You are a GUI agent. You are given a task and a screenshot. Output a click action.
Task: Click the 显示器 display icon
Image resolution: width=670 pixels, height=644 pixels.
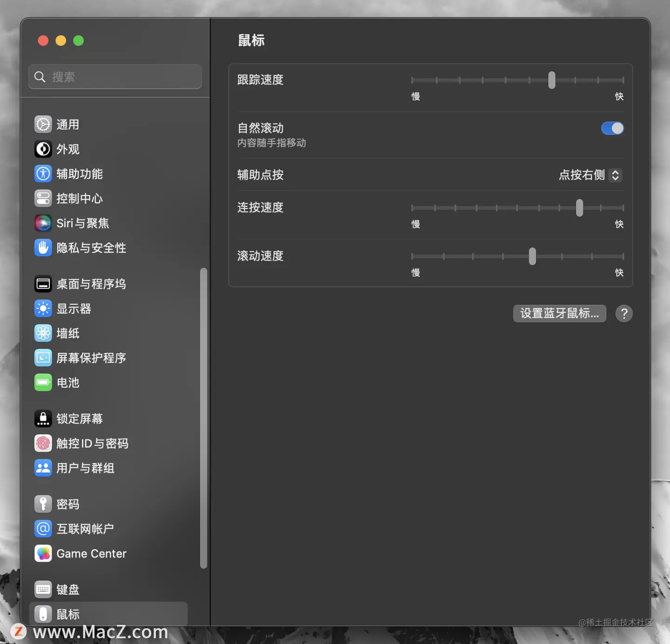(x=43, y=309)
